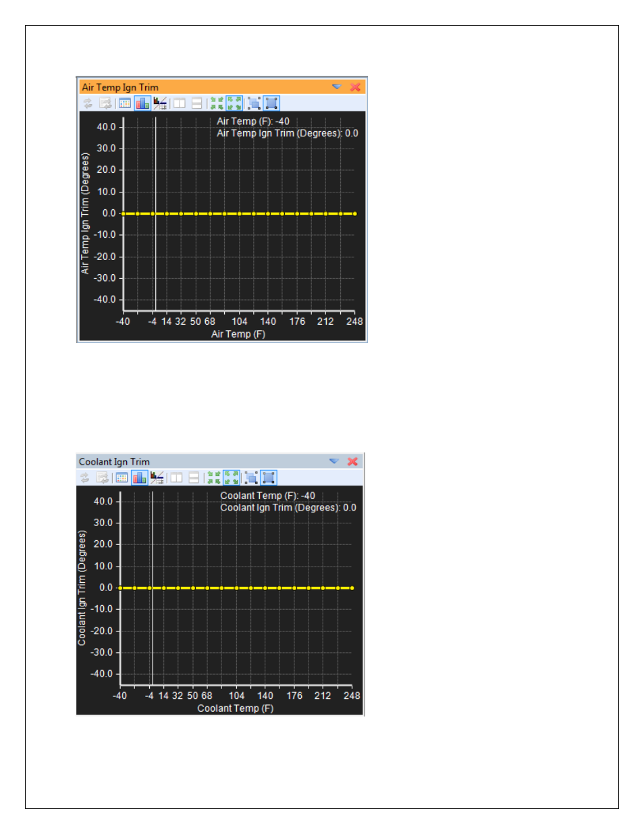Click refresh arrows icon in Coolant Ign Trim toolbar
The image size is (644, 834).
85,477
